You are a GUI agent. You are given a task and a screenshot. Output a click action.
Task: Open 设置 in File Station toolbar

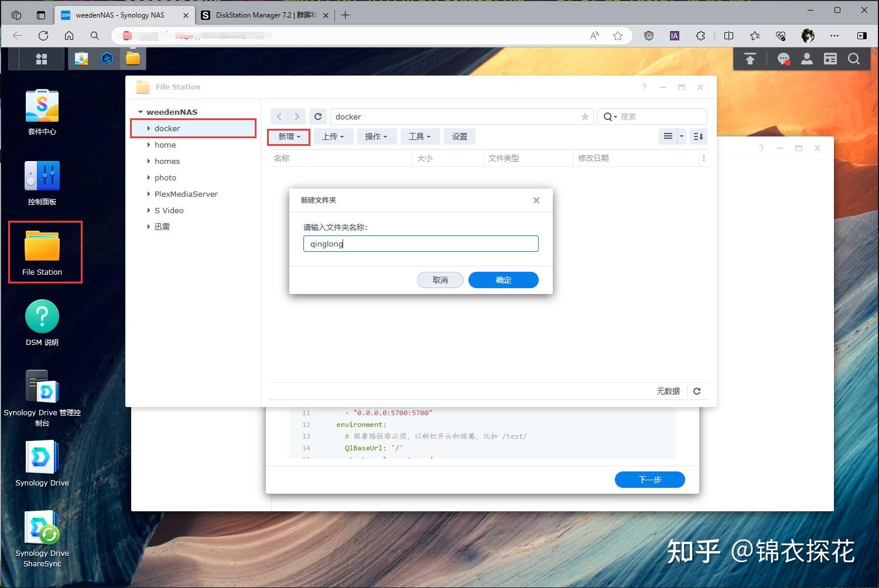coord(460,136)
